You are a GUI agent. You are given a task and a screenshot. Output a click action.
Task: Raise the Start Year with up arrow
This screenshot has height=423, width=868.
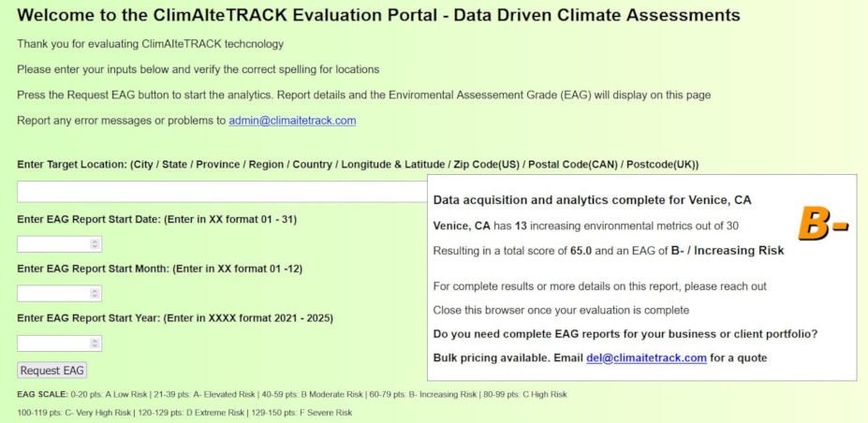point(95,341)
